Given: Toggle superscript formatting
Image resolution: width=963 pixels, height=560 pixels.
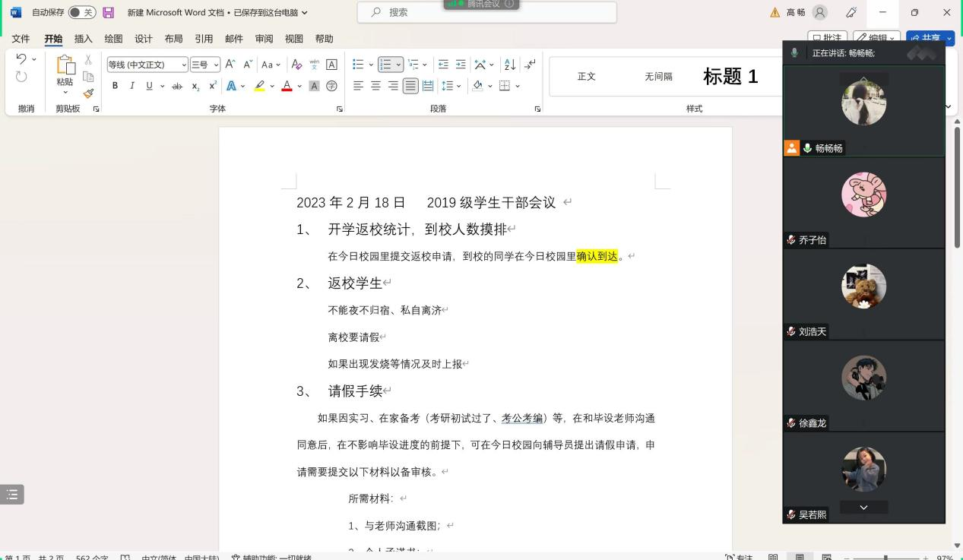Looking at the screenshot, I should click(x=213, y=86).
